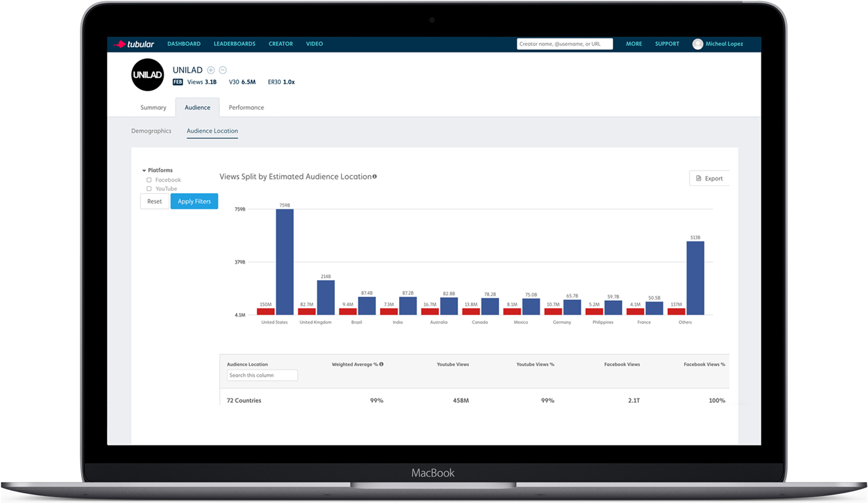This screenshot has height=503, width=868.
Task: Click the France blue 50.5B bar
Action: [x=655, y=309]
